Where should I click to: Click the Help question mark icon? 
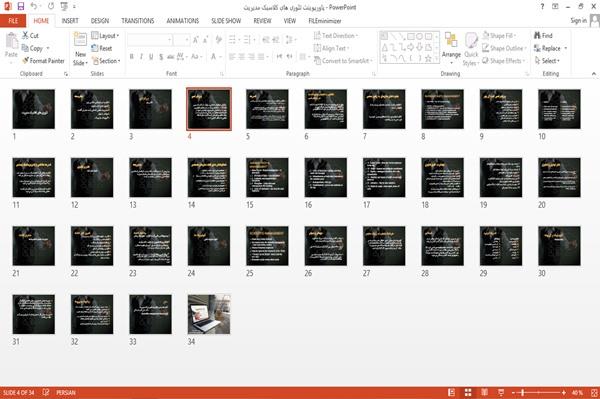[542, 7]
